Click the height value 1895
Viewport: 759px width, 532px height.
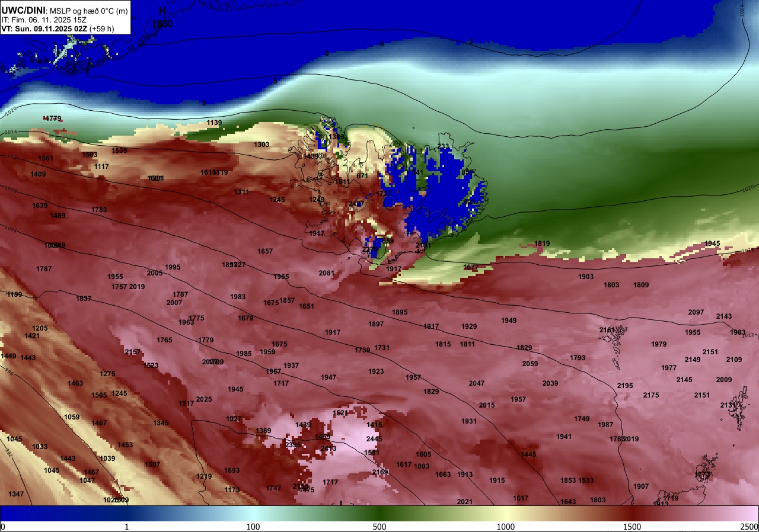click(x=400, y=312)
